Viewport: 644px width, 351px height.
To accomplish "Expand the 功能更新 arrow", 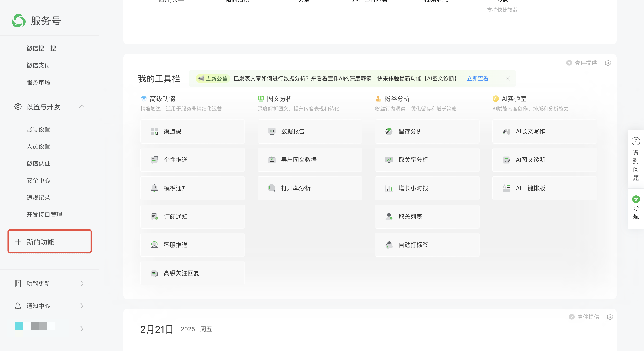I will pyautogui.click(x=82, y=283).
